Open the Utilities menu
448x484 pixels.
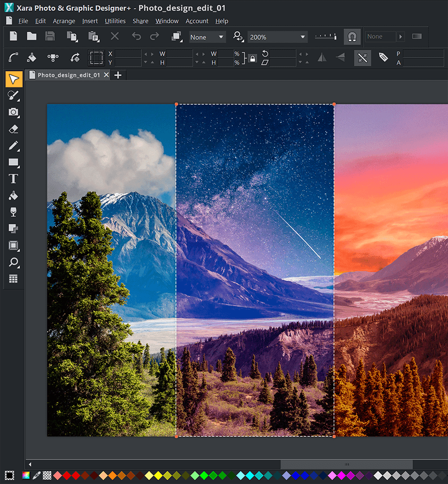tap(115, 21)
